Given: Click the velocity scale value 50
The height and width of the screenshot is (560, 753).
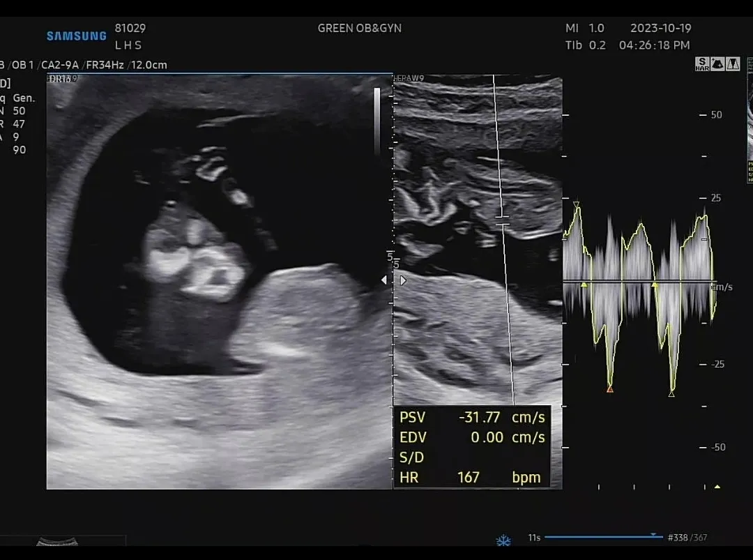Looking at the screenshot, I should [716, 115].
